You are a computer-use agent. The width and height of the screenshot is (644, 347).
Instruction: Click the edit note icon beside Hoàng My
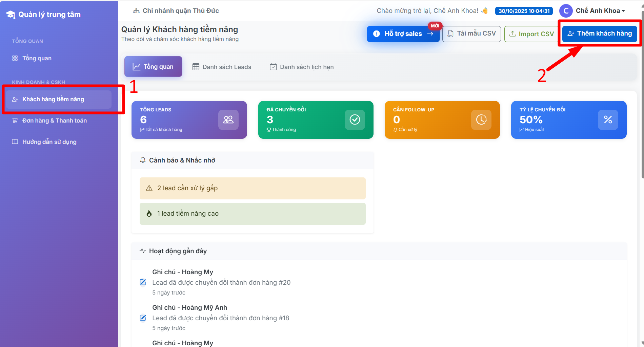click(x=143, y=282)
